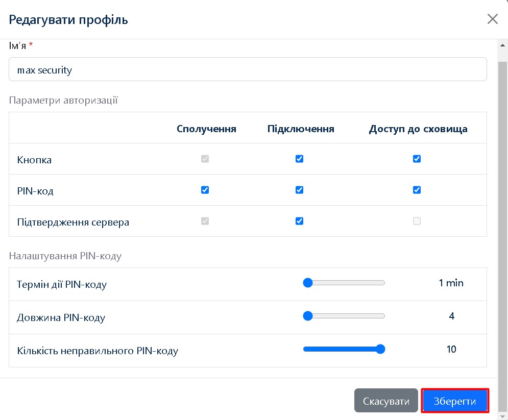Click Підтвердження сервера checkbox under Сполучення

205,221
